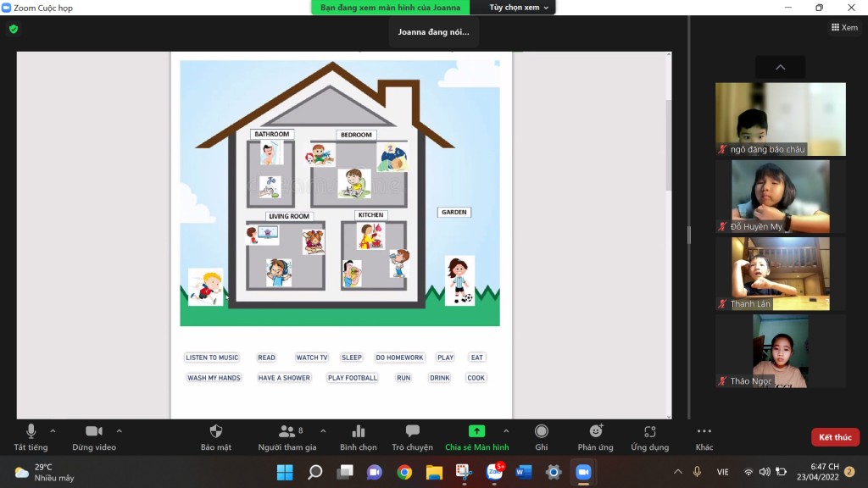Toggle camera with Dừng video button

pos(93,431)
